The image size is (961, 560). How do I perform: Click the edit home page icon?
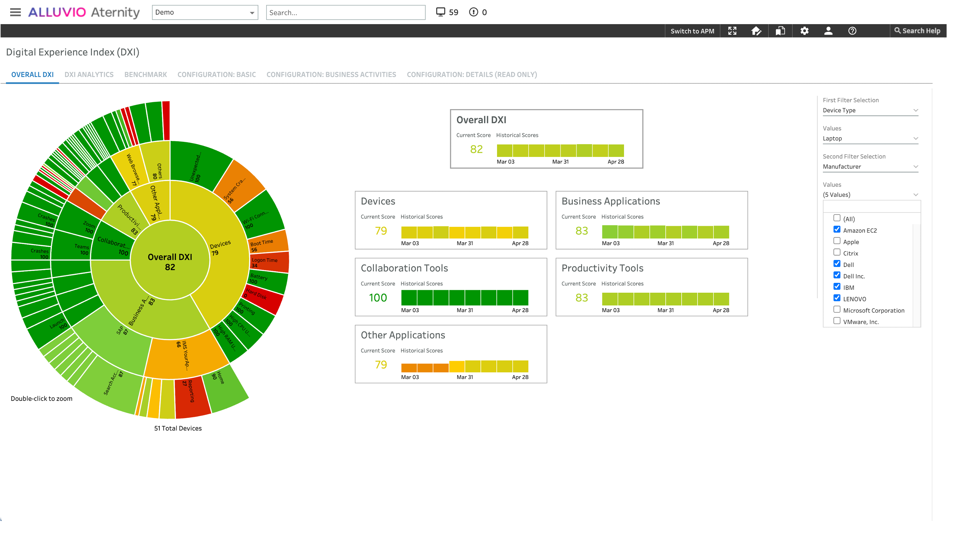(x=756, y=31)
